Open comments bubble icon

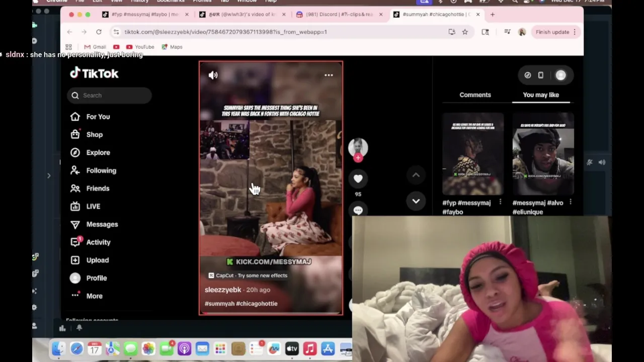(358, 210)
